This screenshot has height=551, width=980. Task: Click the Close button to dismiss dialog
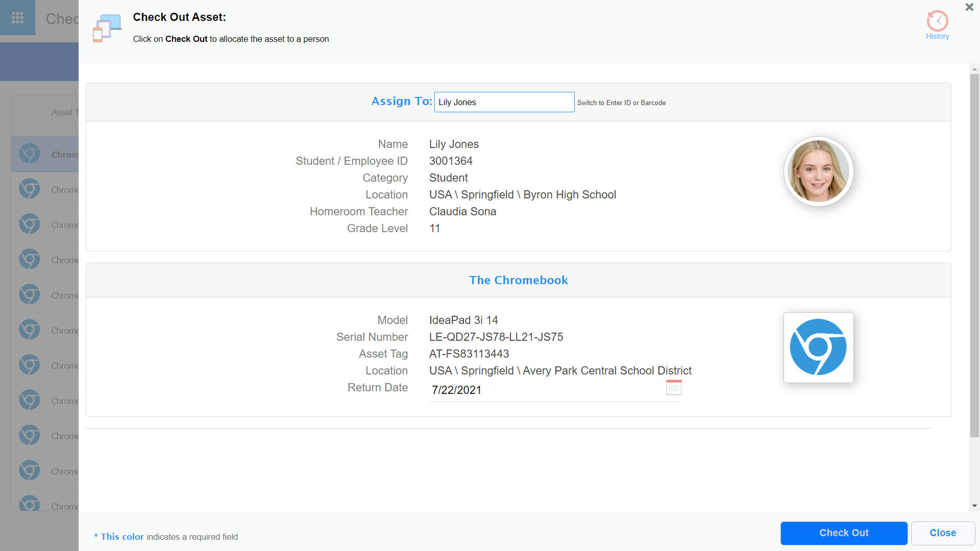point(942,533)
